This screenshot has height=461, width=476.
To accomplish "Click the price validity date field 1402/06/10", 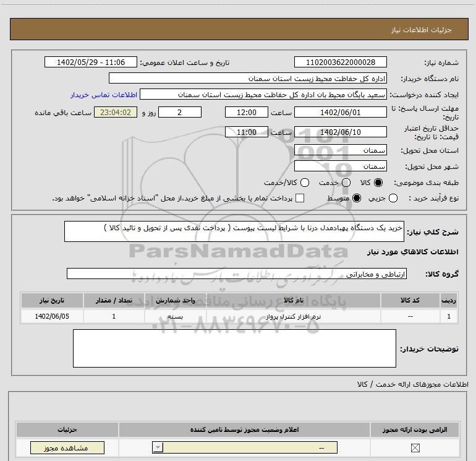I will [x=341, y=132].
